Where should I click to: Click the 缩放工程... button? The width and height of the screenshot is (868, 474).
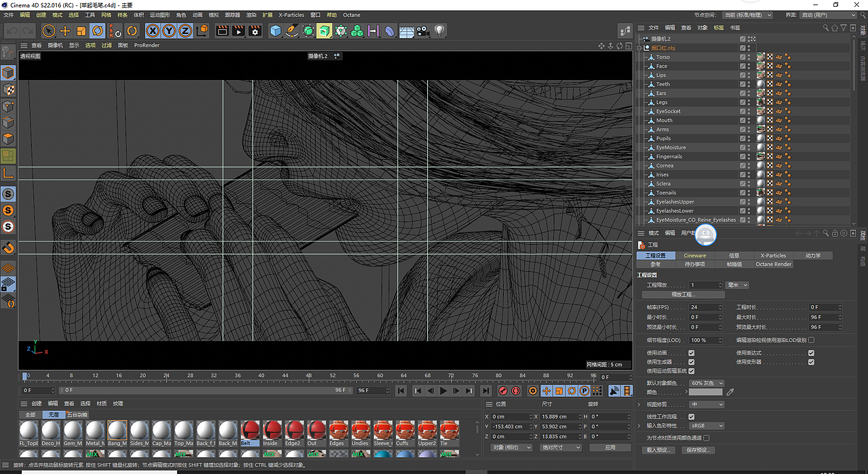click(x=683, y=294)
